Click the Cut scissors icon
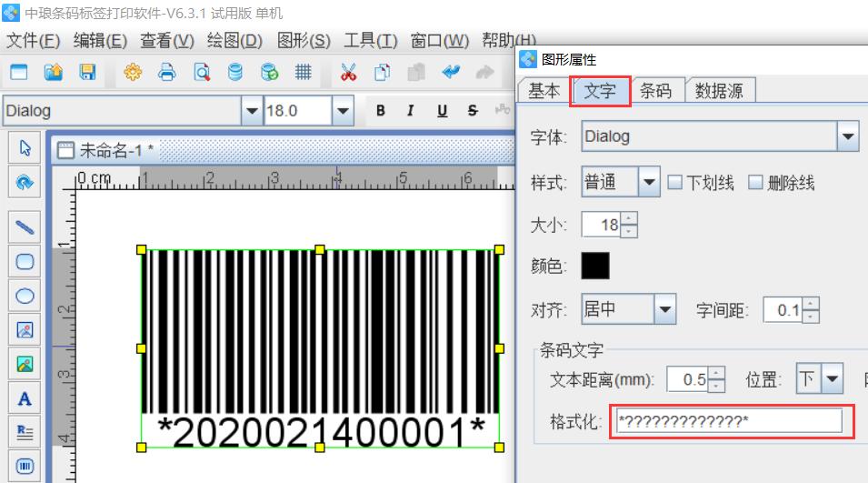 pyautogui.click(x=348, y=72)
